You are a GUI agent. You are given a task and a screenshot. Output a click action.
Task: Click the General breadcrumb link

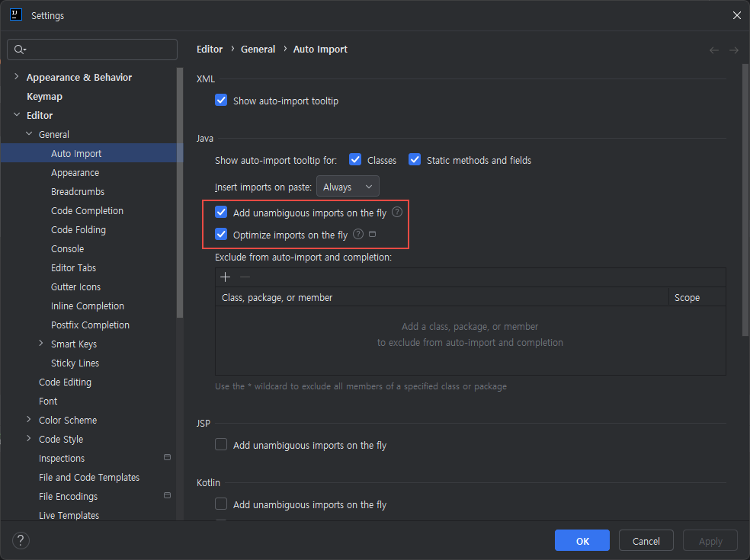[258, 50]
